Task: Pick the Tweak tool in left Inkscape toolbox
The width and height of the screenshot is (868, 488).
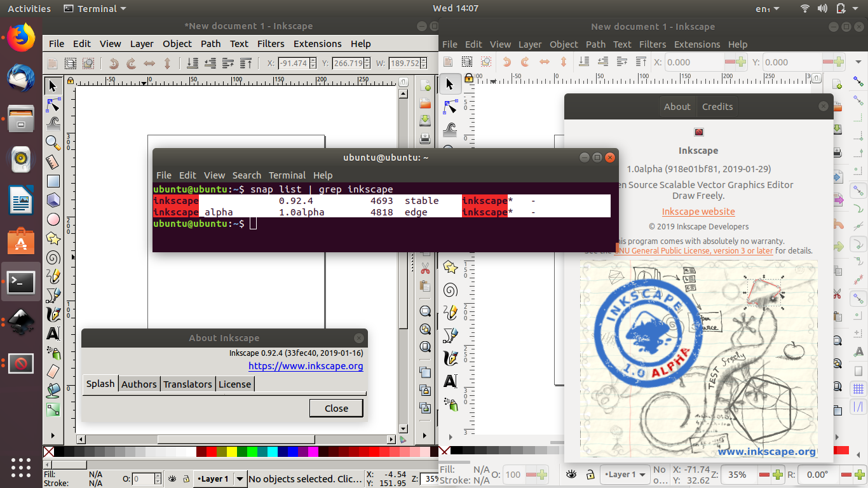Action: click(x=53, y=123)
